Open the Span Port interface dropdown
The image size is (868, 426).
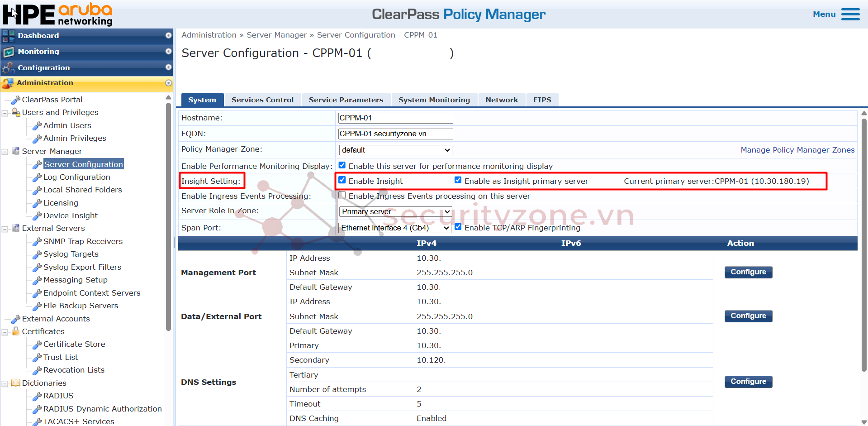395,228
